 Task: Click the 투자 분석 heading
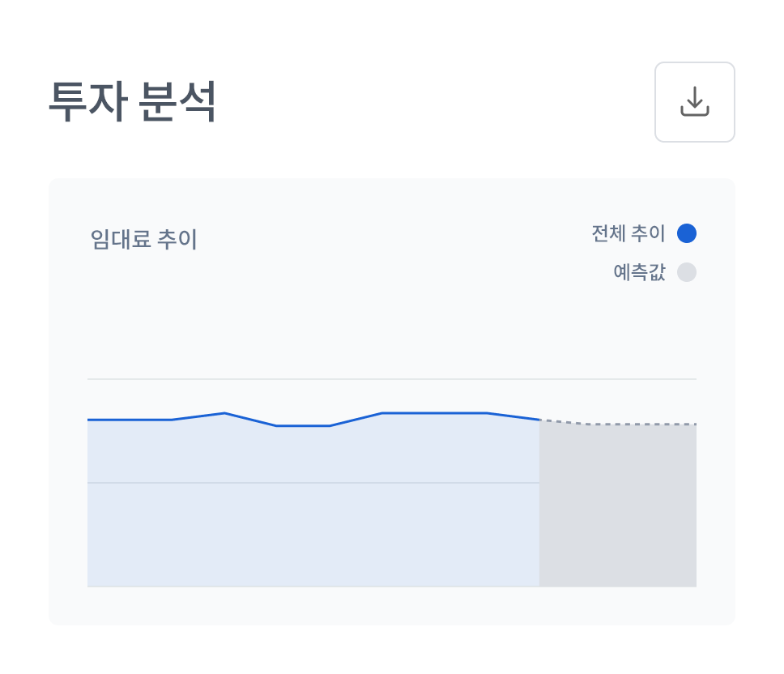coord(133,102)
